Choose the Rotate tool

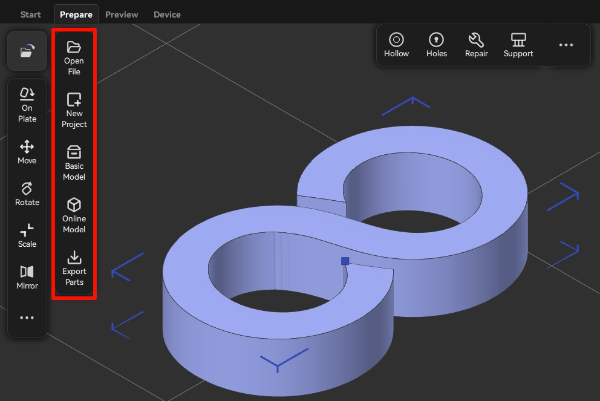click(x=27, y=194)
